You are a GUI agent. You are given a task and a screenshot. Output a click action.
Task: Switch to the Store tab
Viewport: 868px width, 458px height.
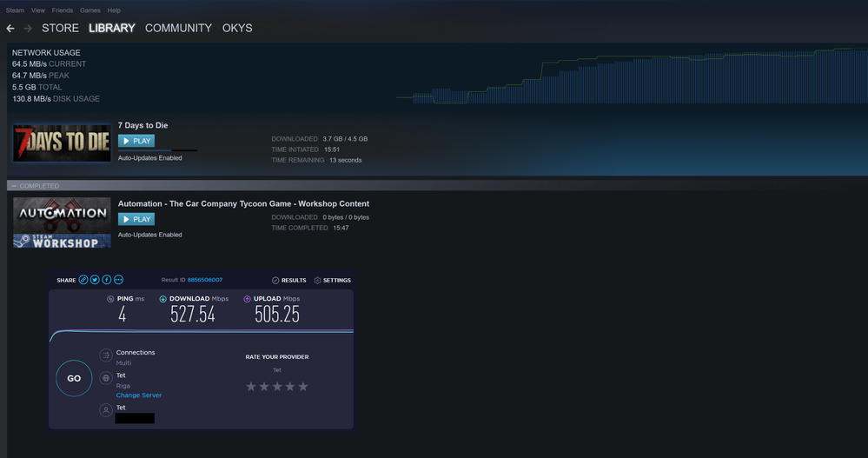coord(60,29)
